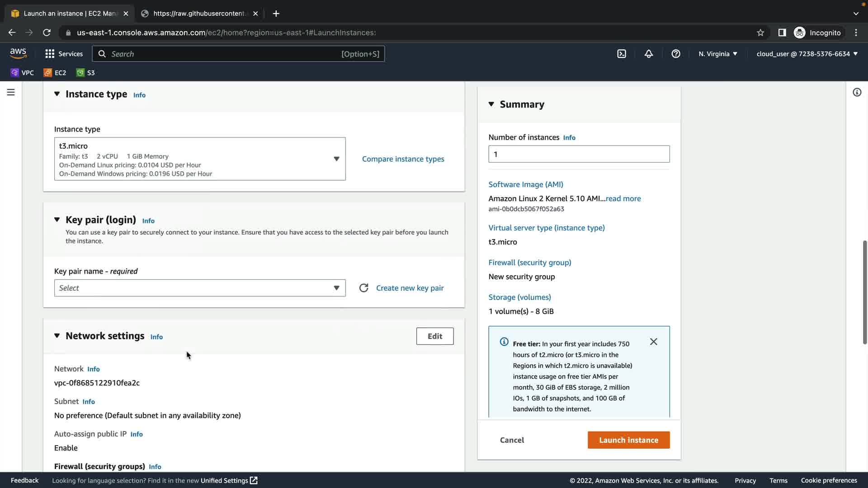
Task: Click the Number of instances field
Action: [579, 155]
